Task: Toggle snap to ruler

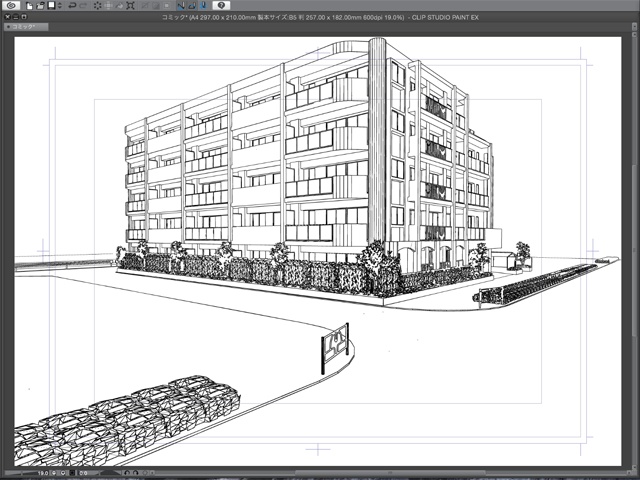Action: 181,6
